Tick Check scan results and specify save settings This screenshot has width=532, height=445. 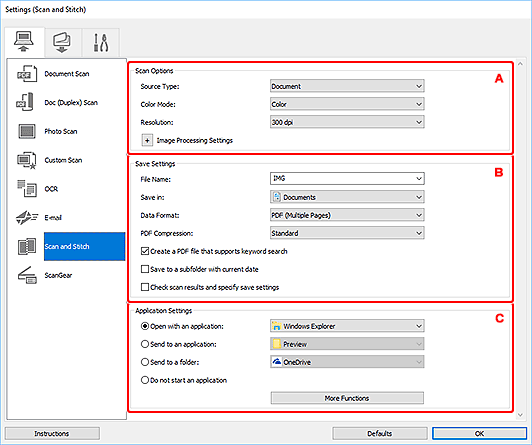pos(145,287)
